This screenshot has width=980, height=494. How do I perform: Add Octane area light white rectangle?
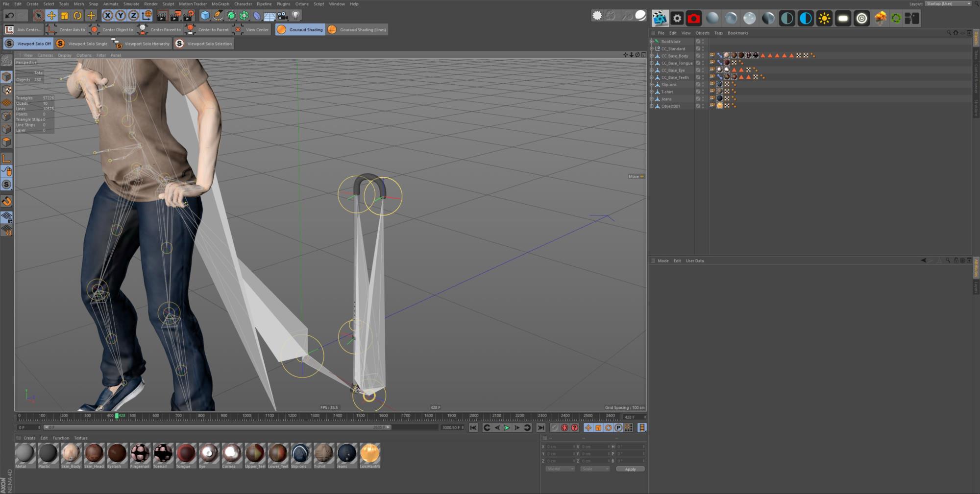pyautogui.click(x=843, y=18)
